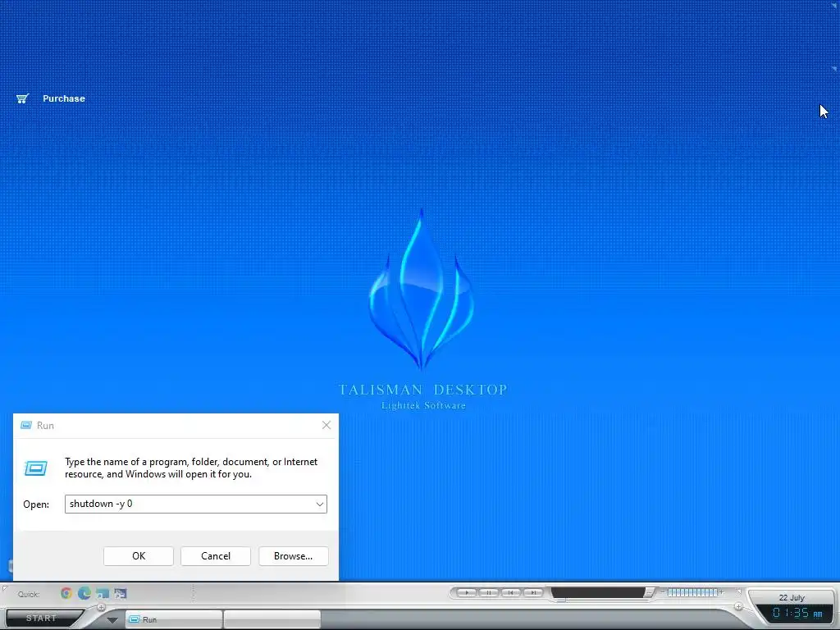
Task: Click Browse... in the Run dialog
Action: [293, 556]
